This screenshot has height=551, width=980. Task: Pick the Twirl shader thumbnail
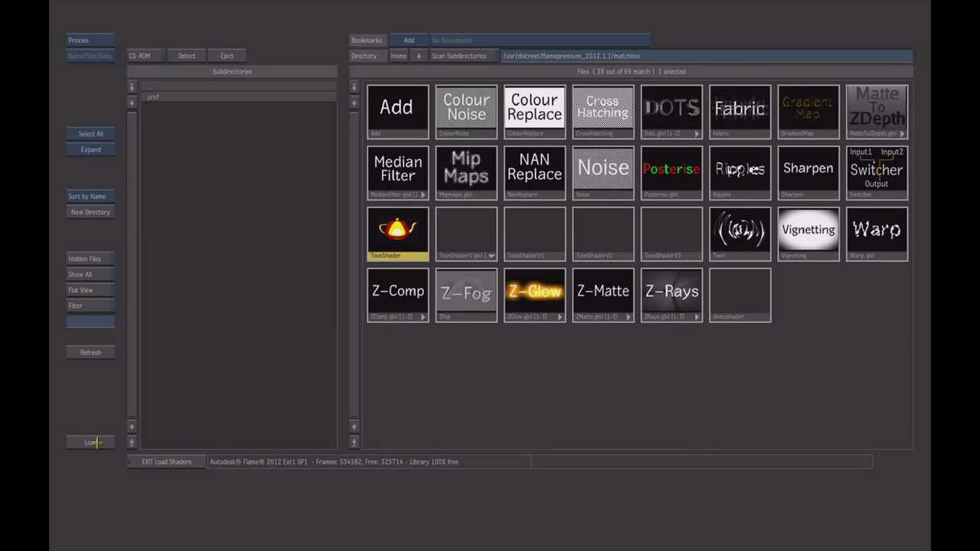click(x=740, y=234)
